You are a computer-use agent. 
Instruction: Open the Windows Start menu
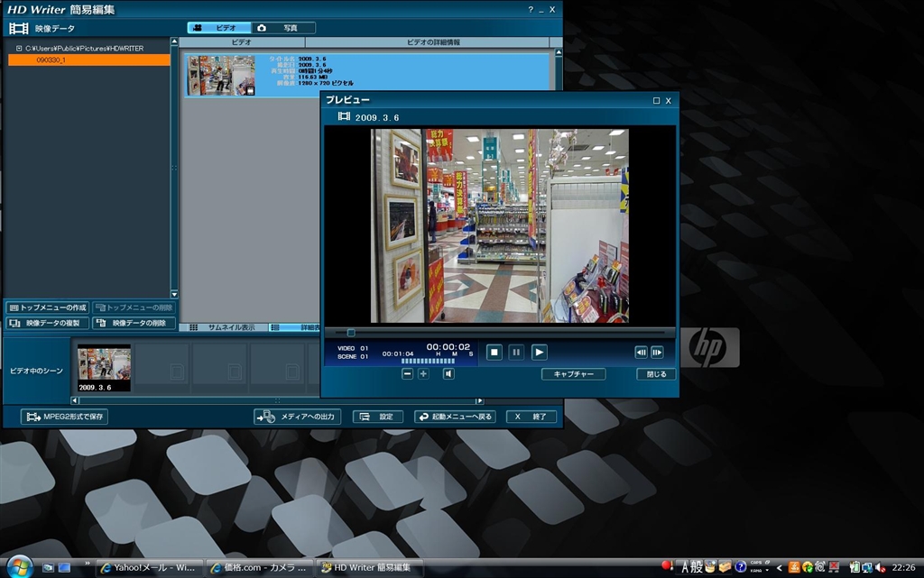(x=18, y=567)
